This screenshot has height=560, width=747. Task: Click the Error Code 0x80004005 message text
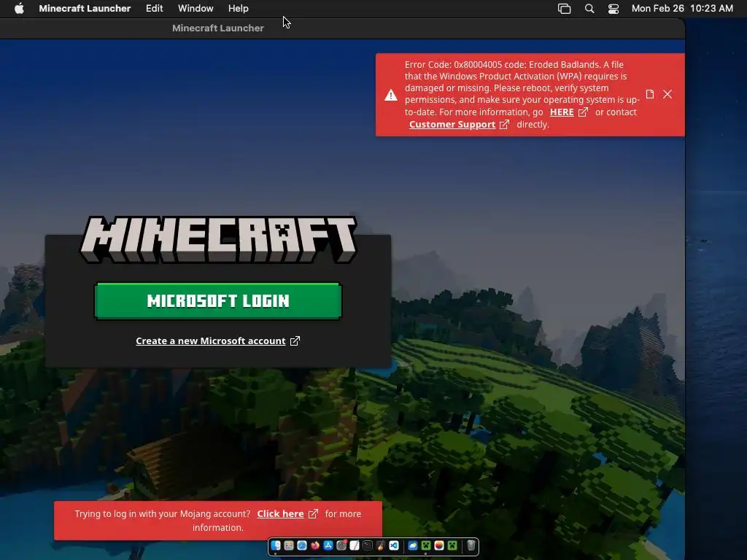pos(522,94)
